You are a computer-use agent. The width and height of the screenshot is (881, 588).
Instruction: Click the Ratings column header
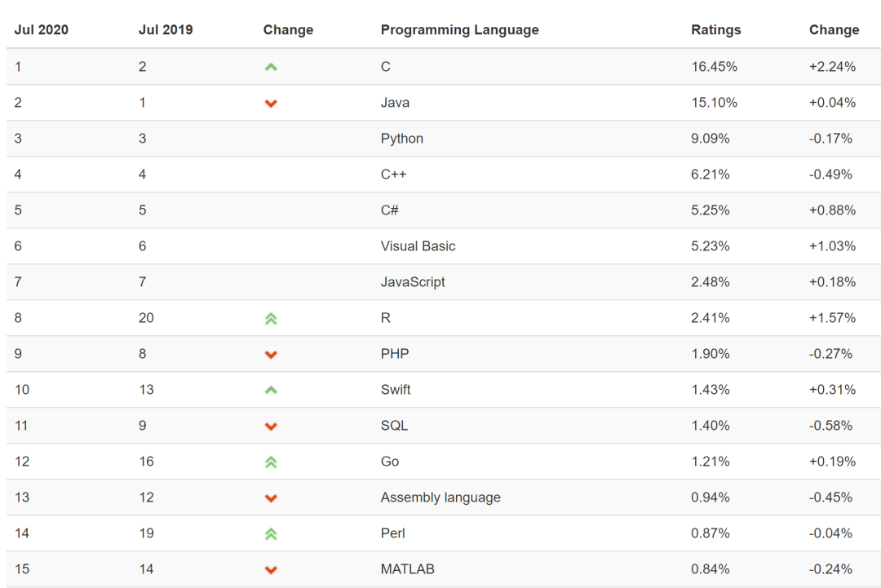716,29
